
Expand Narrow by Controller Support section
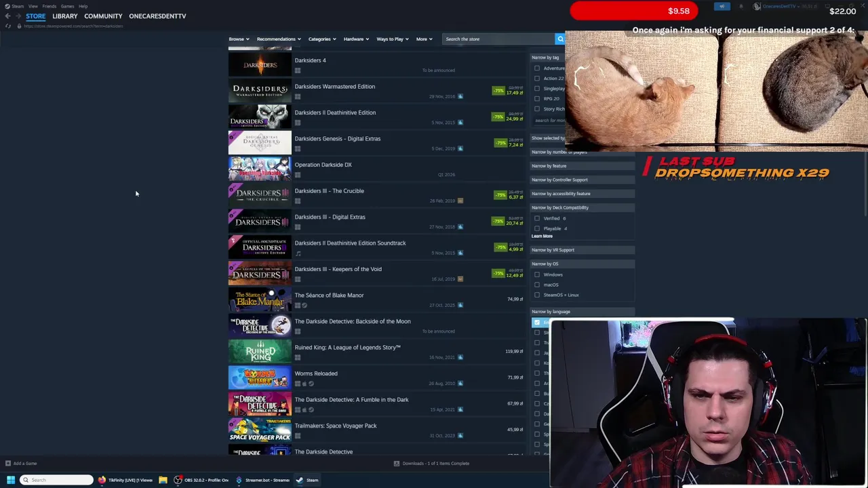(x=582, y=180)
